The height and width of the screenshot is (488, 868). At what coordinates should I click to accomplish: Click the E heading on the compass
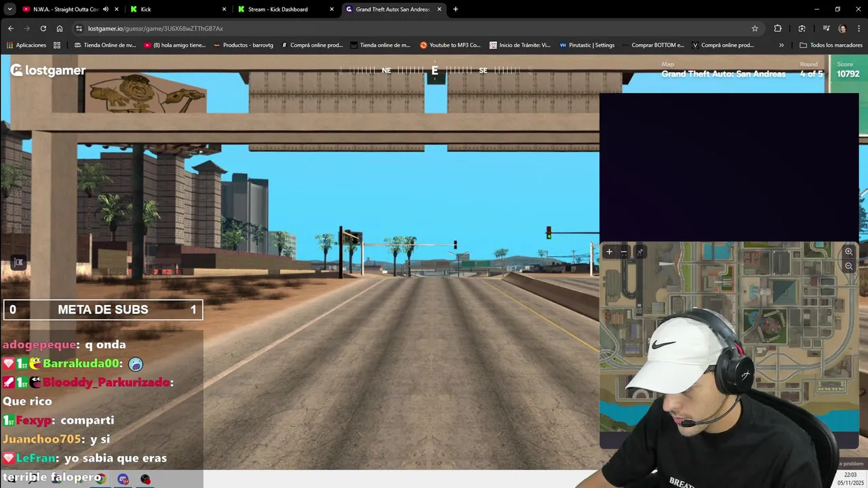(x=435, y=70)
